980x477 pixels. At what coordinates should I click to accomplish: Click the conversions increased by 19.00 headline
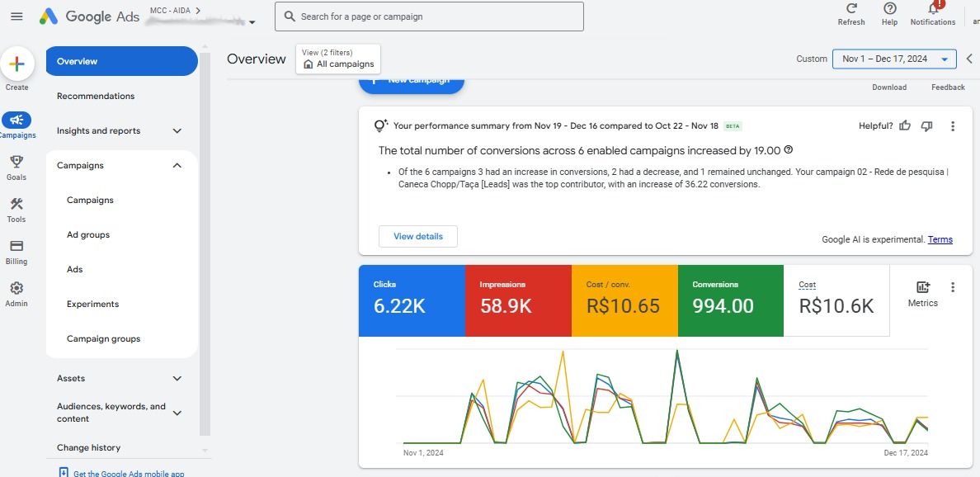coord(579,150)
